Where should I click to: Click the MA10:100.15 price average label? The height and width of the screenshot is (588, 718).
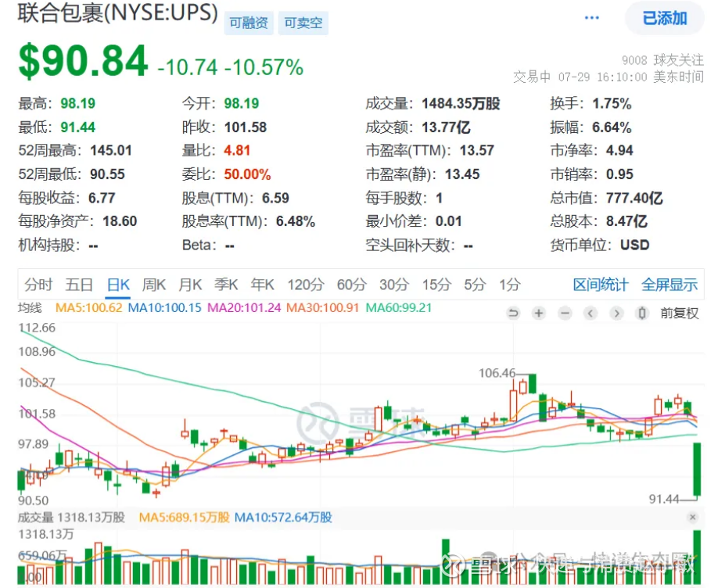pyautogui.click(x=164, y=308)
